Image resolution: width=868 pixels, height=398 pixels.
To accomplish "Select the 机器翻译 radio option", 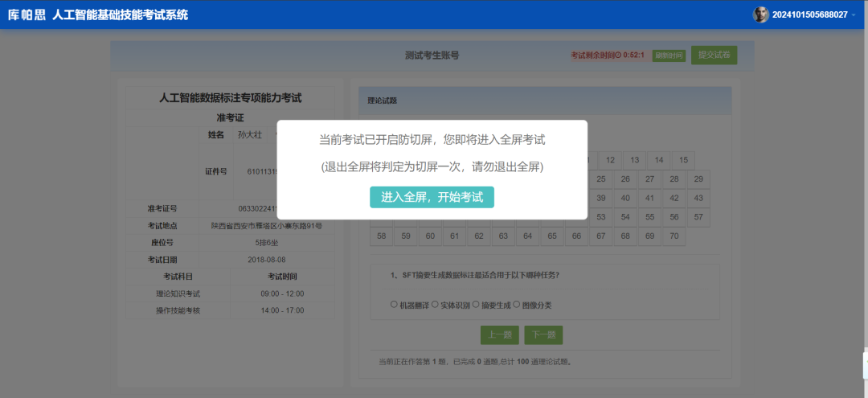I will [394, 305].
